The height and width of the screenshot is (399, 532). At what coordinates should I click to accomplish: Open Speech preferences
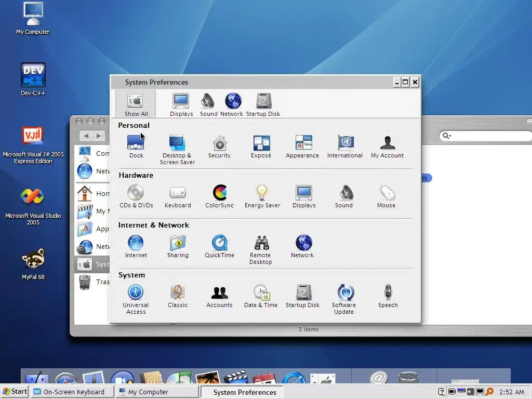(388, 296)
